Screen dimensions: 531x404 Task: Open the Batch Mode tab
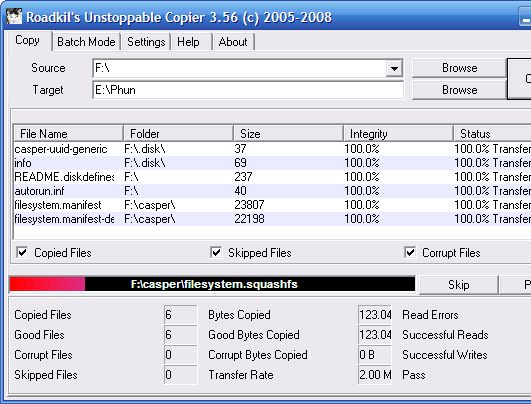point(86,42)
